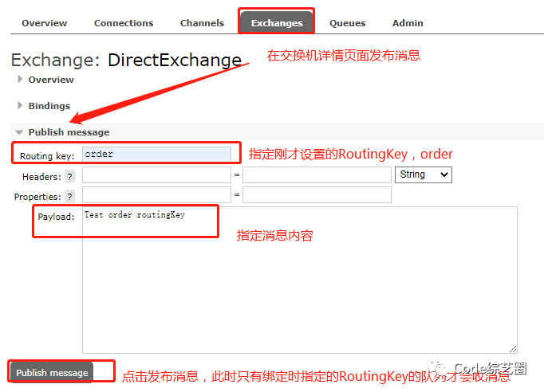544x392 pixels.
Task: Click inside the Payload text area
Action: (300, 280)
